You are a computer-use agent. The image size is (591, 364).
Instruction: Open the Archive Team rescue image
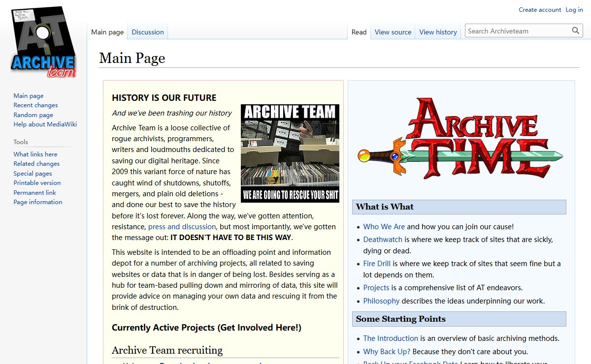(x=290, y=153)
